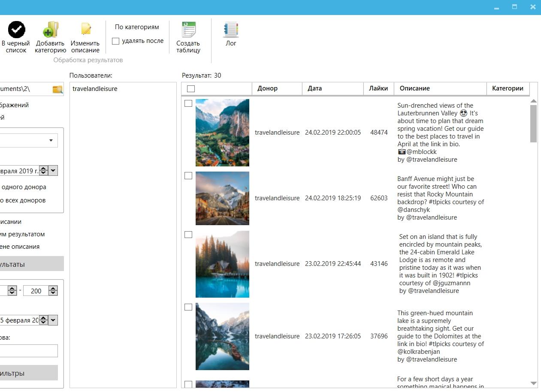Click the 'Создать таблицу' spreadsheet icon
Image resolution: width=541 pixels, height=392 pixels.
click(x=189, y=30)
